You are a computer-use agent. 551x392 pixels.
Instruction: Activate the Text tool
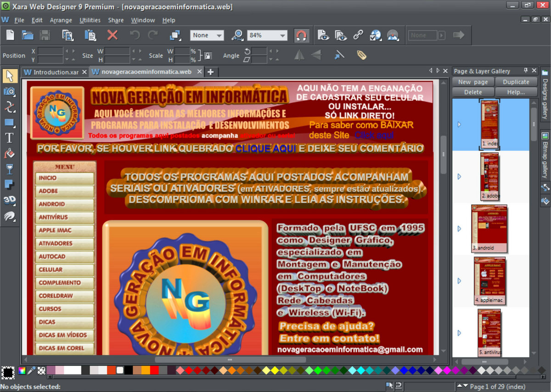10,138
